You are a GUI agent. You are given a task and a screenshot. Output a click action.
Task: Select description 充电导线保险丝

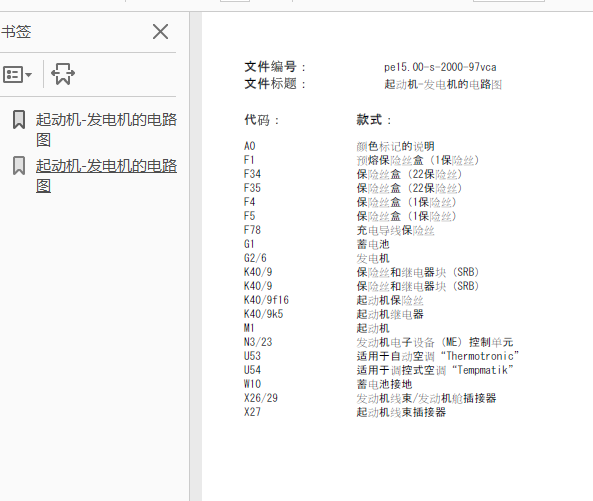click(x=396, y=230)
